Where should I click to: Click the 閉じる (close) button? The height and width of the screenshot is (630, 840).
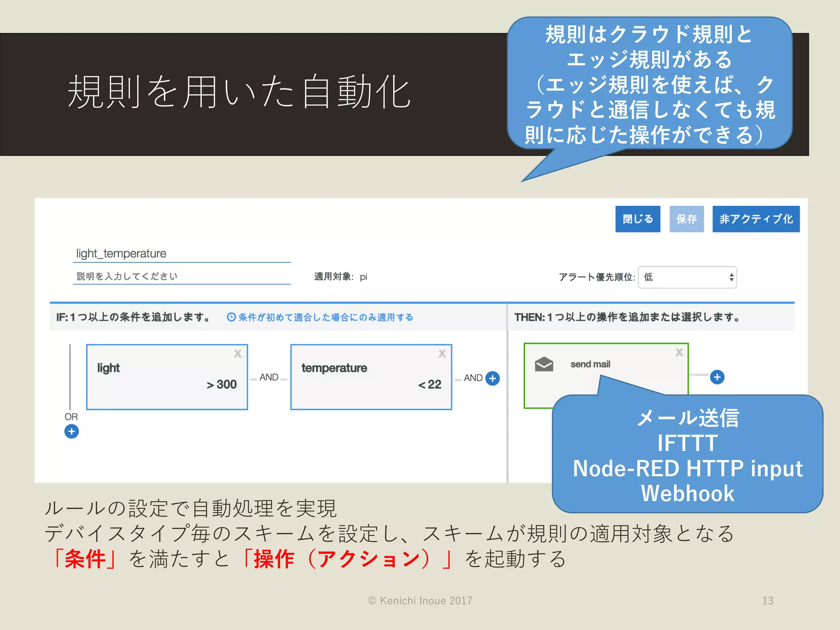[x=638, y=219]
